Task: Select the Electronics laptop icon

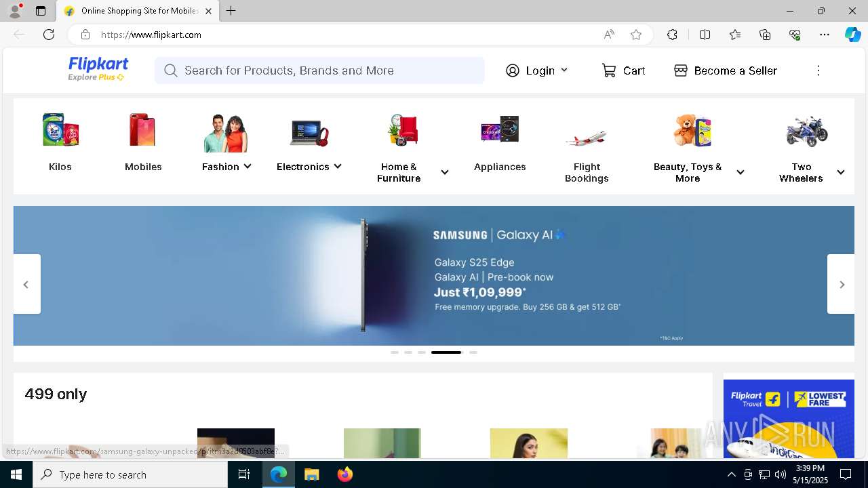Action: coord(309,132)
